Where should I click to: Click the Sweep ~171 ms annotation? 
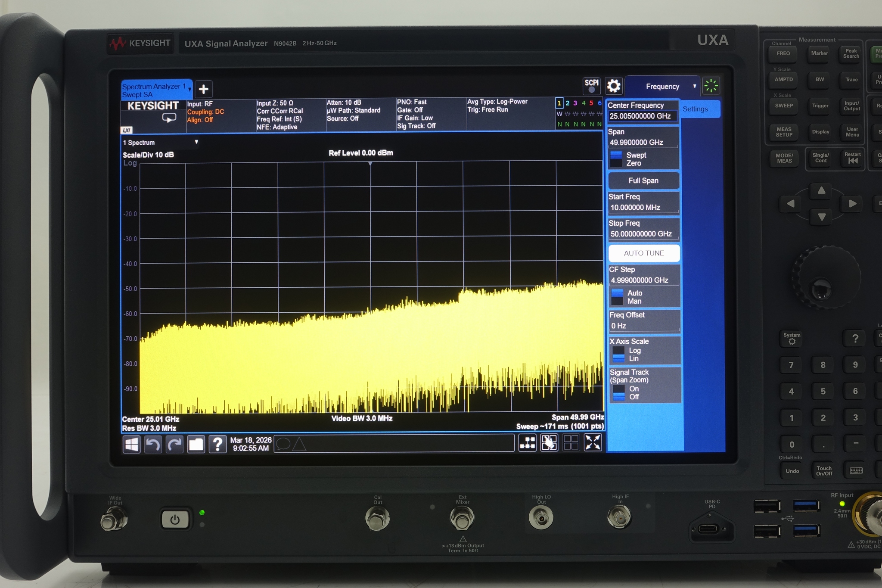(x=560, y=426)
